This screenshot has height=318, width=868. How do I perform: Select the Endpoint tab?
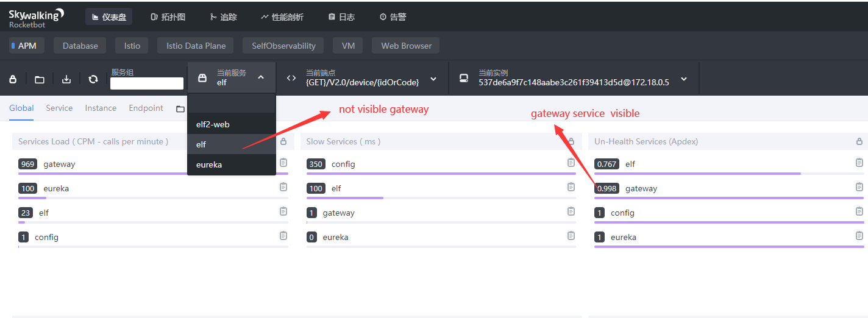pyautogui.click(x=146, y=108)
